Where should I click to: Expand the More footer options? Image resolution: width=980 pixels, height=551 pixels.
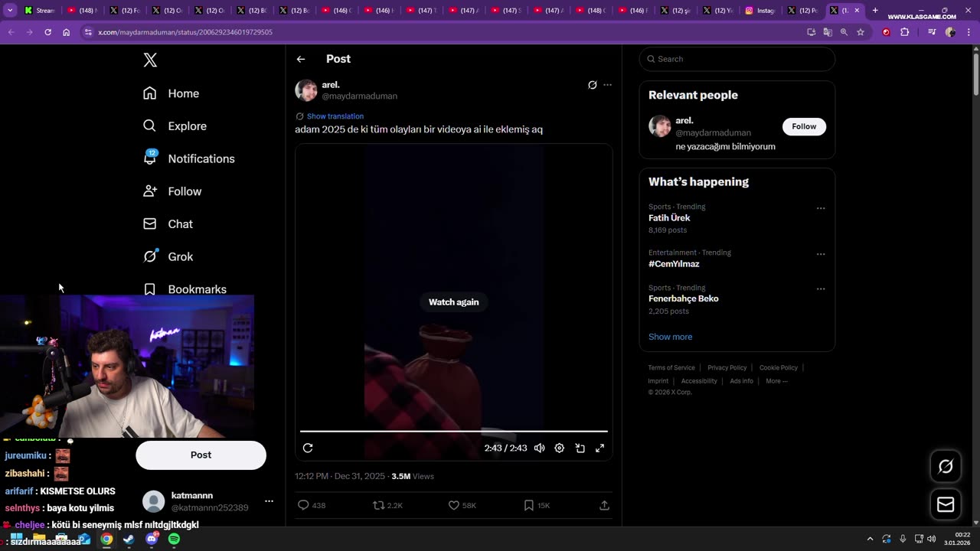776,381
